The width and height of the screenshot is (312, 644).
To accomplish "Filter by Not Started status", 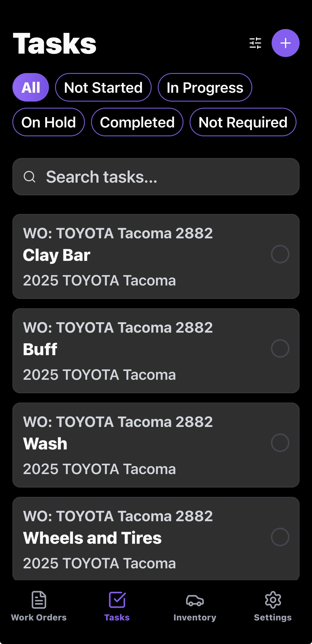I will click(x=103, y=88).
